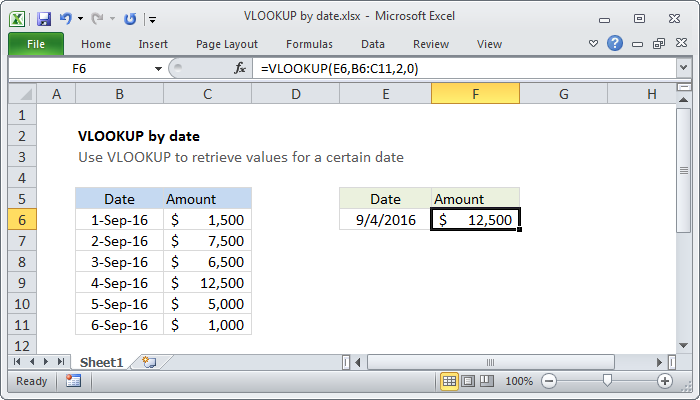This screenshot has width=700, height=400.
Task: Switch to Normal view layout
Action: coord(450,381)
